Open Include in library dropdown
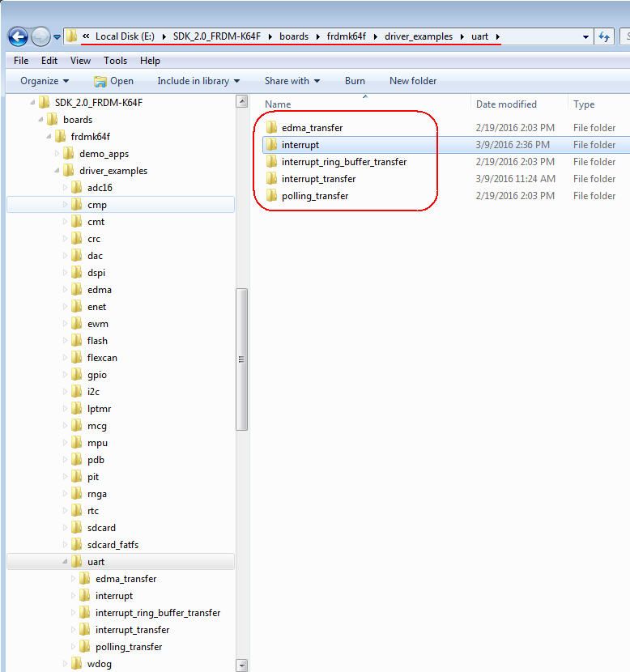 (198, 81)
